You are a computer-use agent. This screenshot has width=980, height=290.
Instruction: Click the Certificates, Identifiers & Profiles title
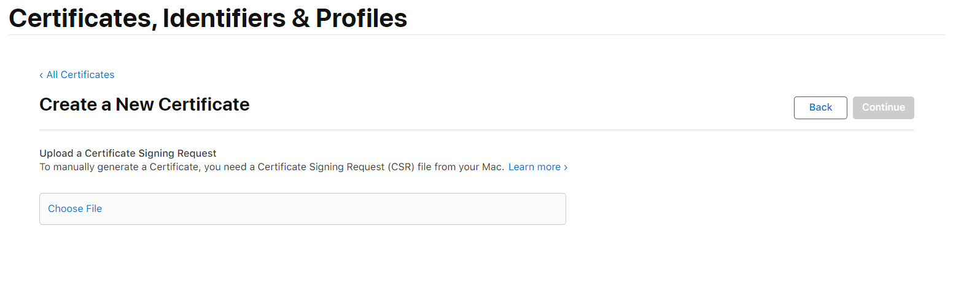(x=208, y=18)
